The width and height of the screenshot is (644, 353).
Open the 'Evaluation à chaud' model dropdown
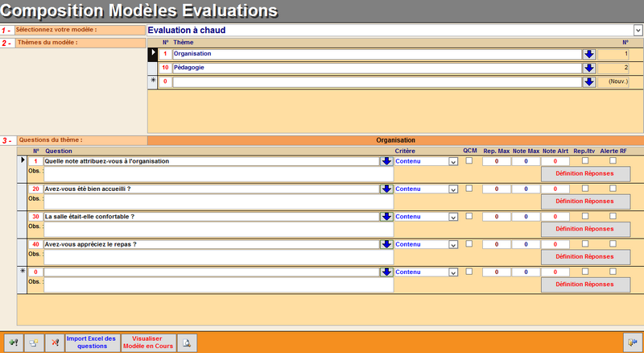[x=638, y=31]
